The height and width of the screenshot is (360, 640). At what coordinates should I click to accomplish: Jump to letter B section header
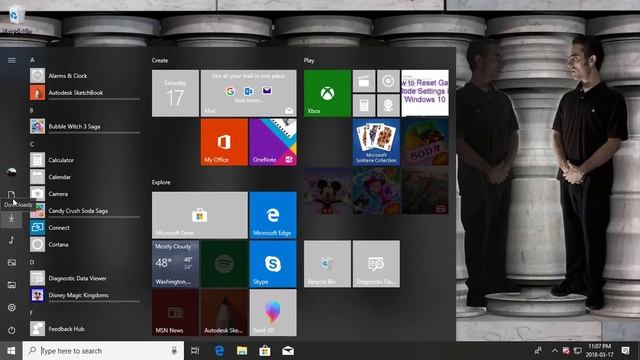[x=32, y=110]
